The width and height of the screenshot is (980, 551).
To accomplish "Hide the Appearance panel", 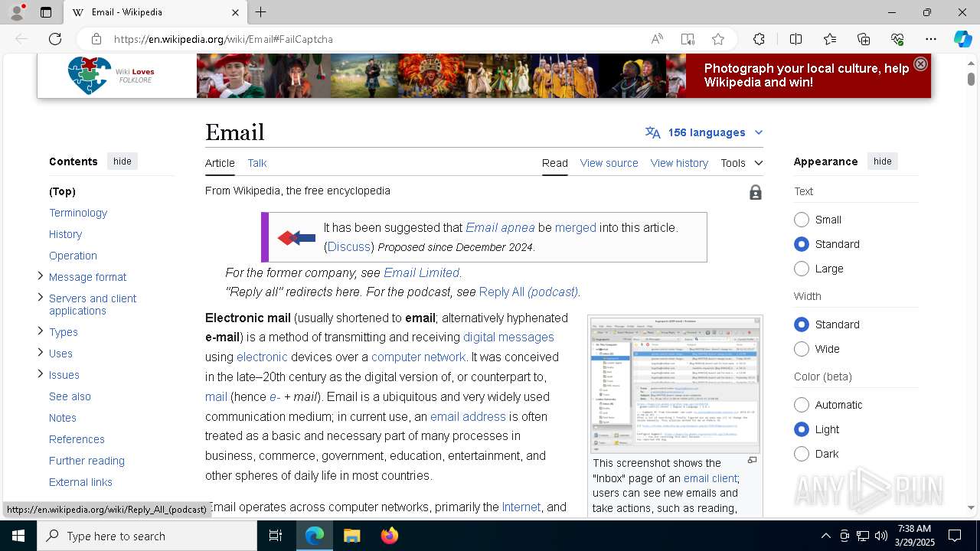I will pos(882,161).
